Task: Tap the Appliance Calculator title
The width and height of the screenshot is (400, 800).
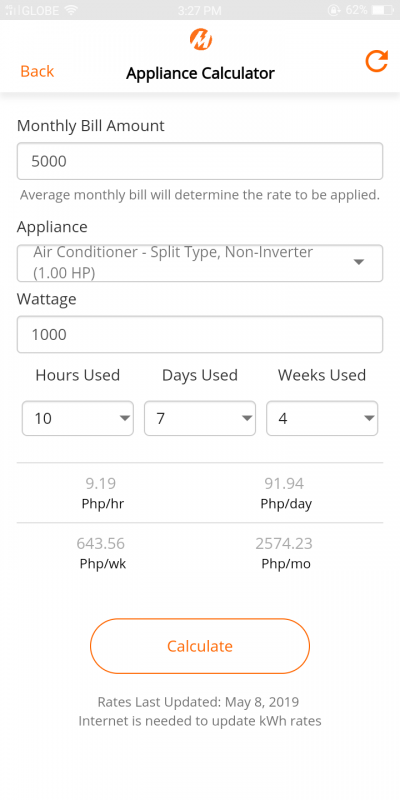Action: point(201,73)
